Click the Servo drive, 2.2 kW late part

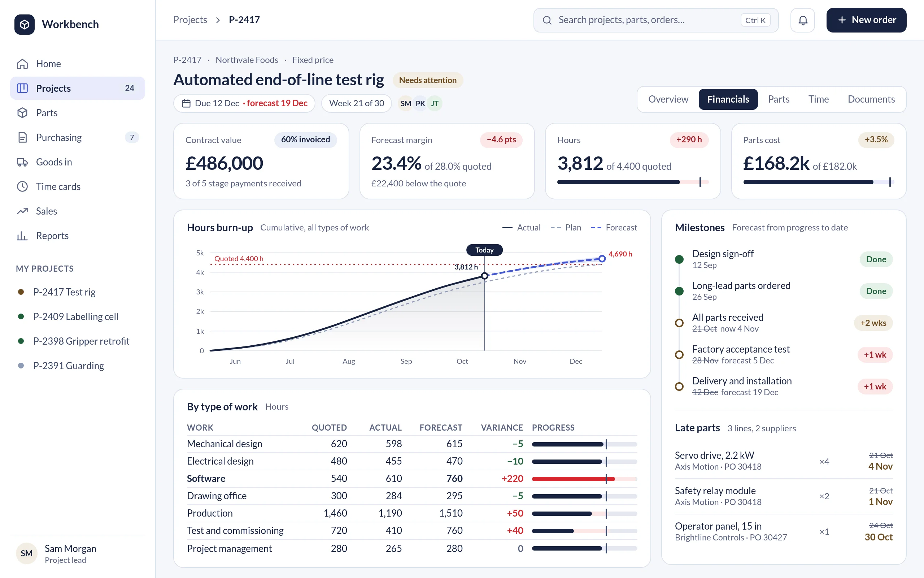784,461
